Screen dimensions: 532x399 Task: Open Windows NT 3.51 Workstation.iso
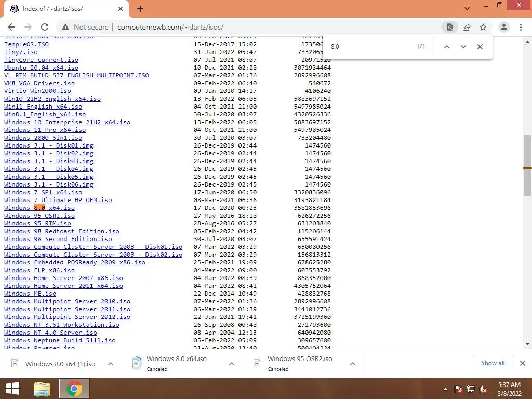click(x=61, y=325)
